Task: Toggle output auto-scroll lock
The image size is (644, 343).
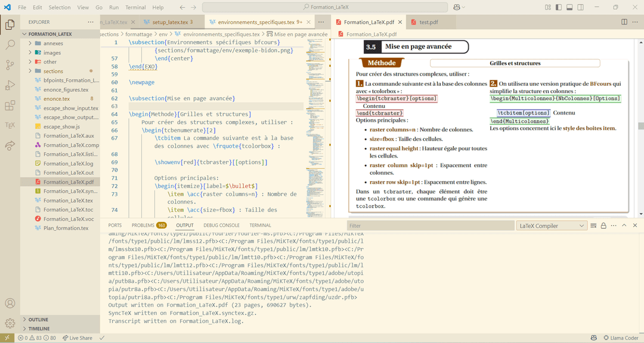Action: (x=603, y=225)
